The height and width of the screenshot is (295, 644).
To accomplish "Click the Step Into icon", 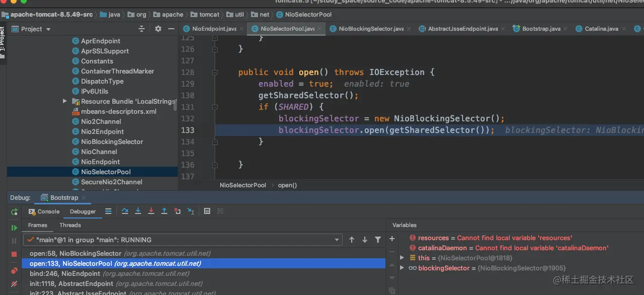I will click(138, 211).
